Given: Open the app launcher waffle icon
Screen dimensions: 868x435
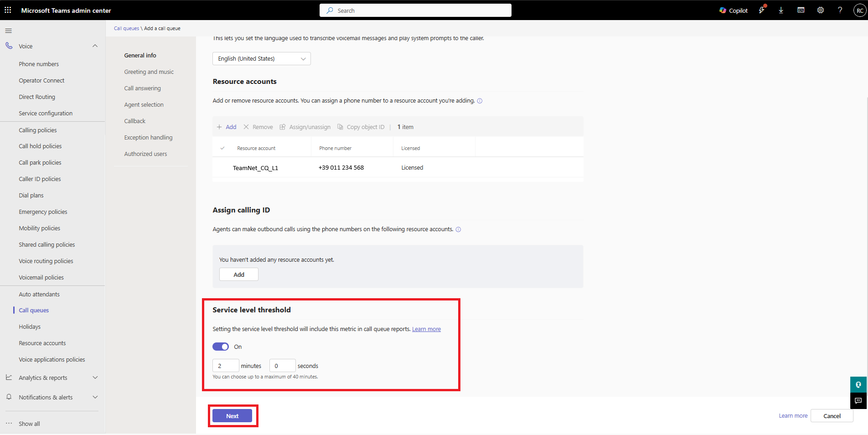Looking at the screenshot, I should (8, 10).
